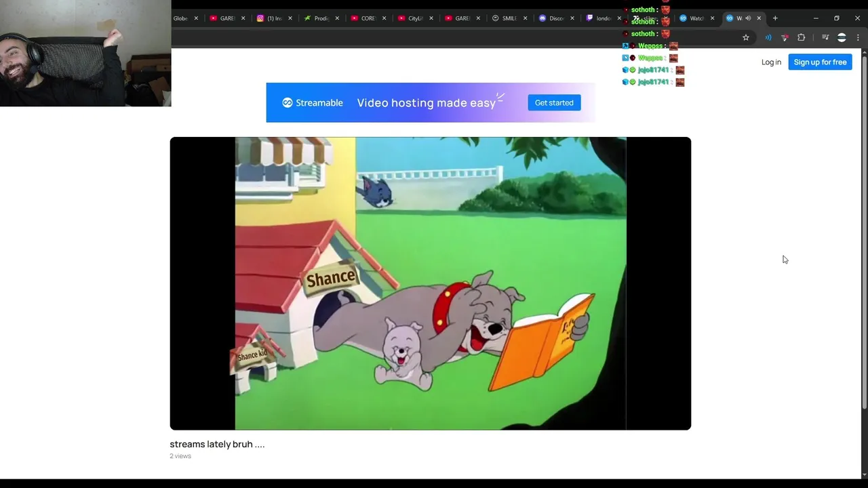This screenshot has height=488, width=868.
Task: Minimize the Chrome window
Action: tap(816, 18)
